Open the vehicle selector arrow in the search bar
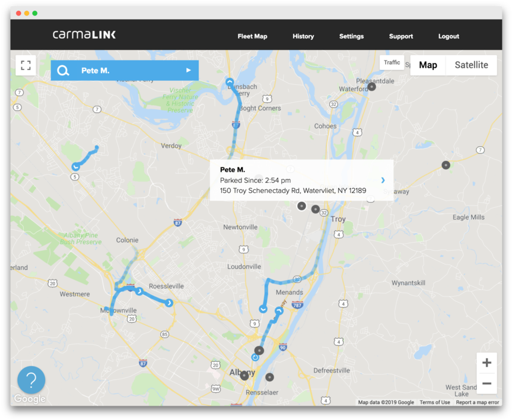512x420 pixels. 189,70
